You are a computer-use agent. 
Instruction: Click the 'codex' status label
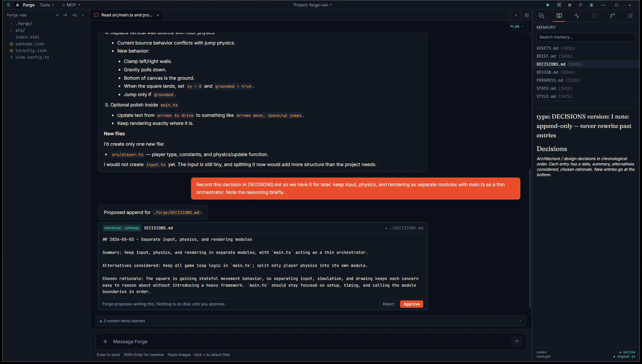tap(541, 352)
